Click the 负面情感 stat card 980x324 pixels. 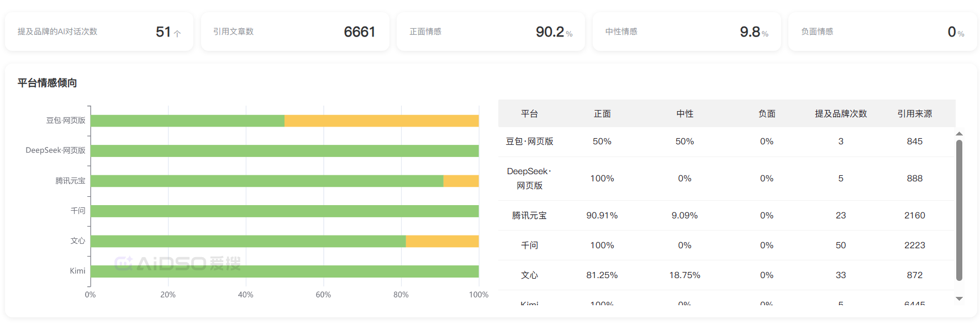pyautogui.click(x=882, y=32)
